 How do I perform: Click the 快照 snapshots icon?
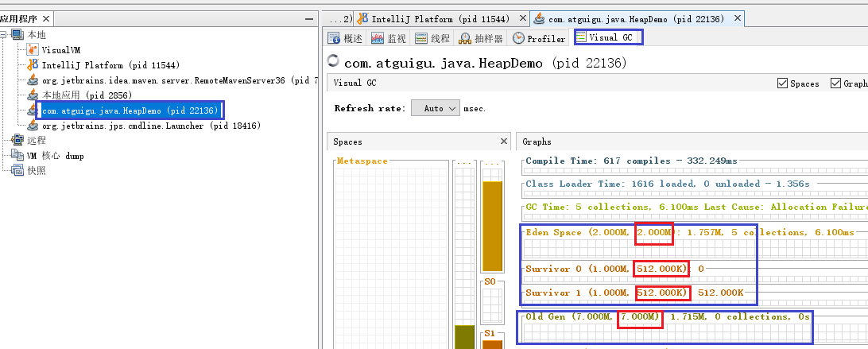(18, 171)
